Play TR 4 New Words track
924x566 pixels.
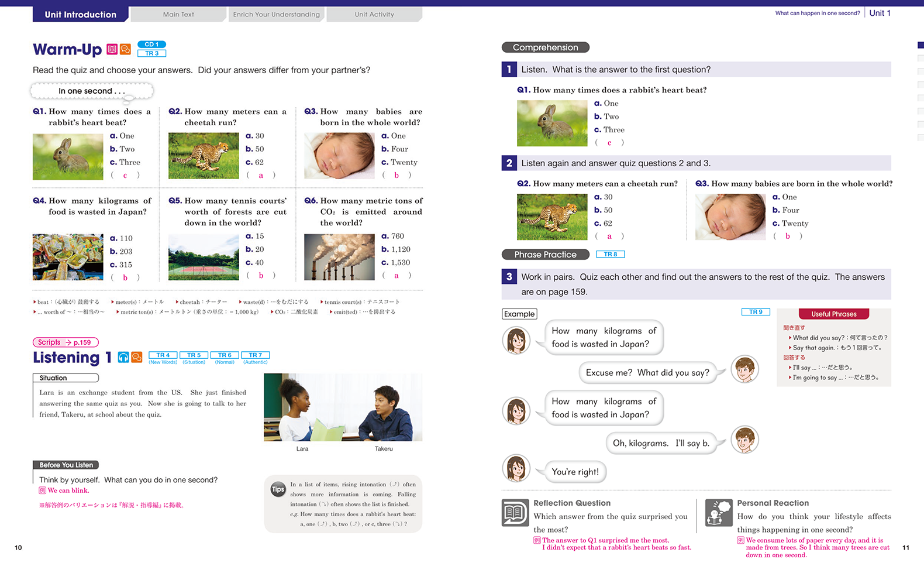pos(163,355)
